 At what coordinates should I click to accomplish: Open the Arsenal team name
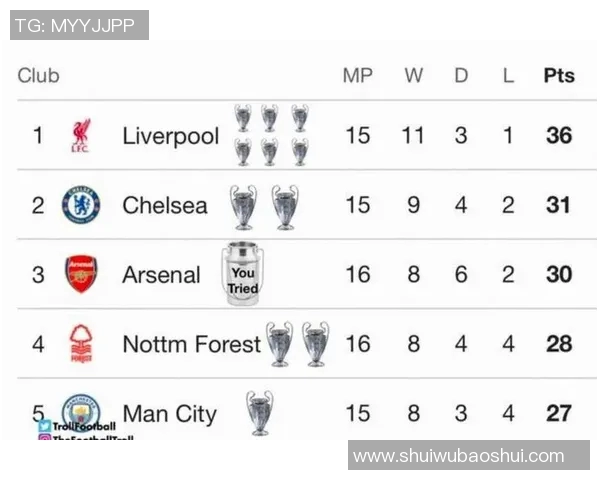[x=161, y=275]
